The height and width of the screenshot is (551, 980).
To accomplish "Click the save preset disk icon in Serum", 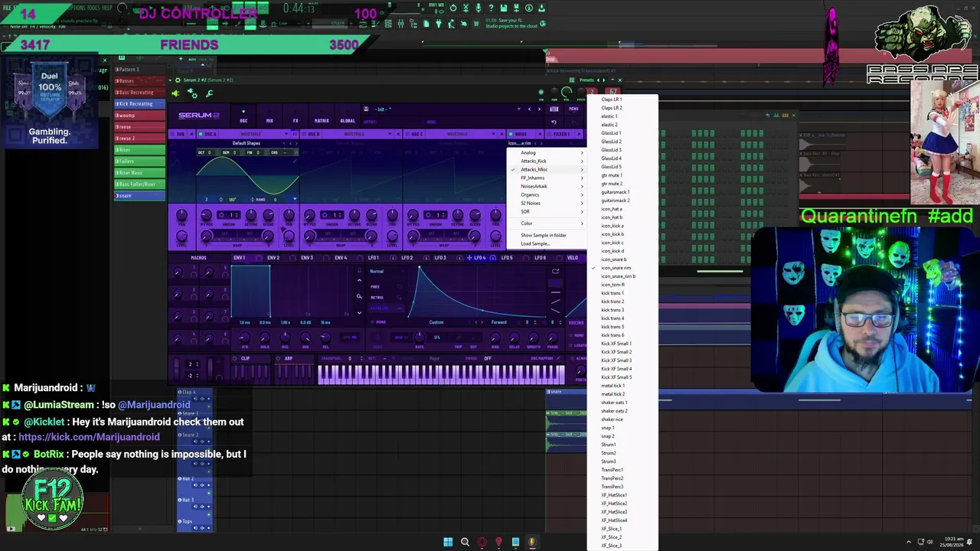I will click(366, 109).
